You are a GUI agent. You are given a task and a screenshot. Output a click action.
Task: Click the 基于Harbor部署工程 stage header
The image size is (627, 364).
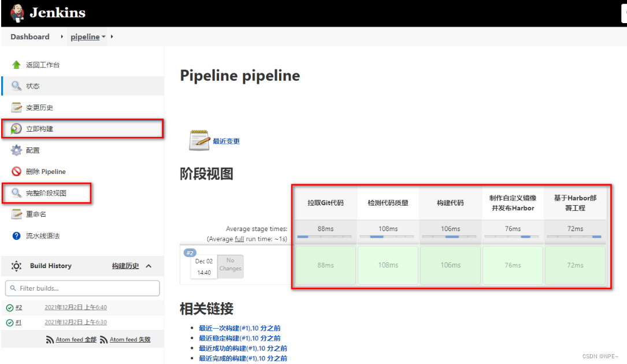coord(575,203)
